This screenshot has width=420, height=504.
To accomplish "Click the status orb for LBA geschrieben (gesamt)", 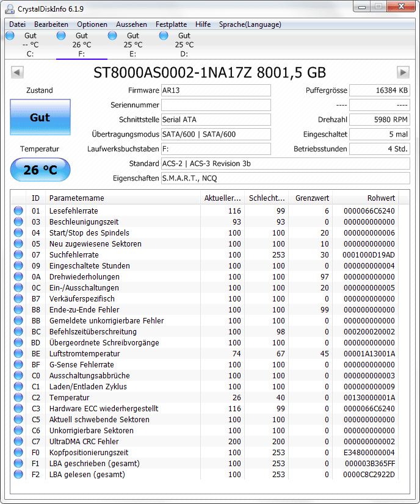I will (18, 463).
